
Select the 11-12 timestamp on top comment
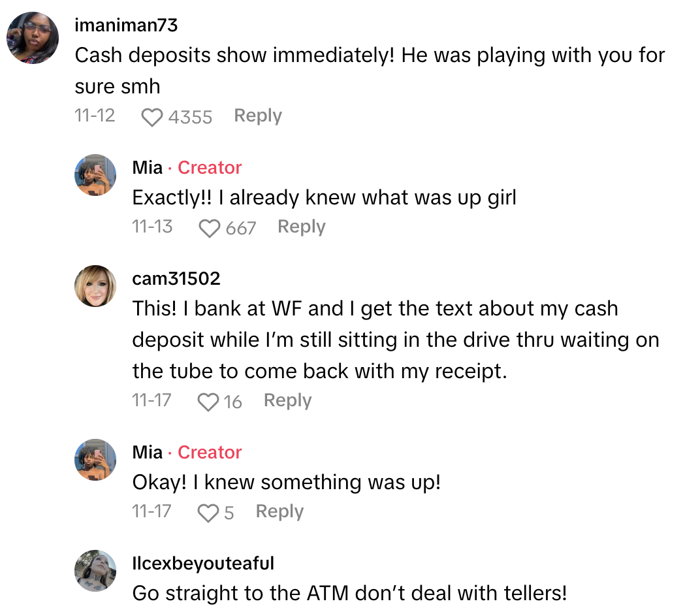[95, 116]
